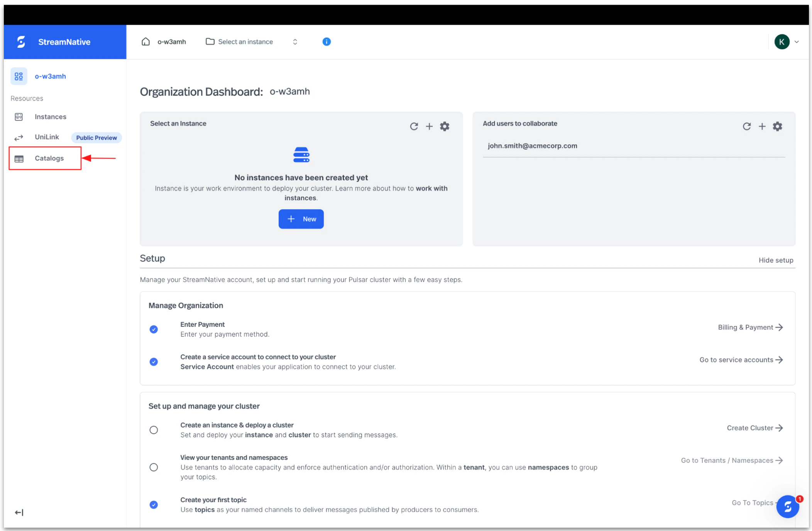Viewport: 812px width, 531px height.
Task: Select the View your tenants and namespaces circle
Action: coord(154,467)
